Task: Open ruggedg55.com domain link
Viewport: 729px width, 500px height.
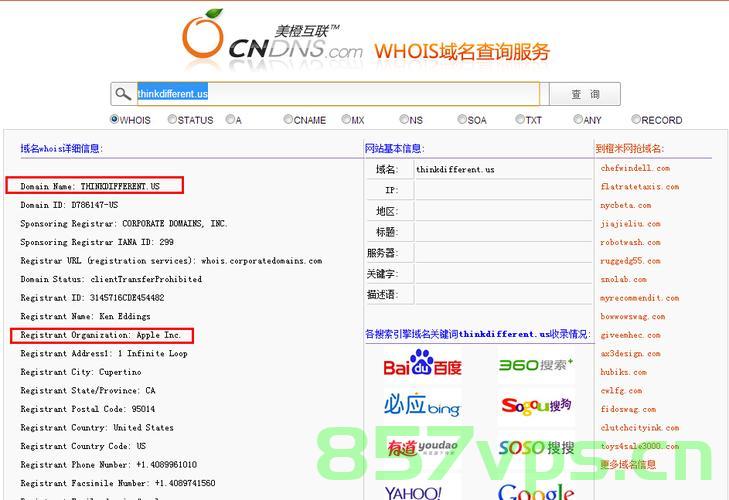Action: coord(630,261)
